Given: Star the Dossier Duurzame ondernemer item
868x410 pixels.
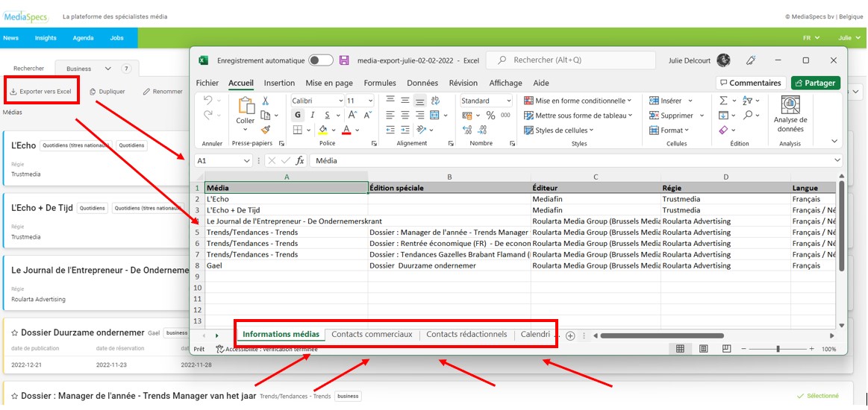Looking at the screenshot, I should click(x=14, y=332).
